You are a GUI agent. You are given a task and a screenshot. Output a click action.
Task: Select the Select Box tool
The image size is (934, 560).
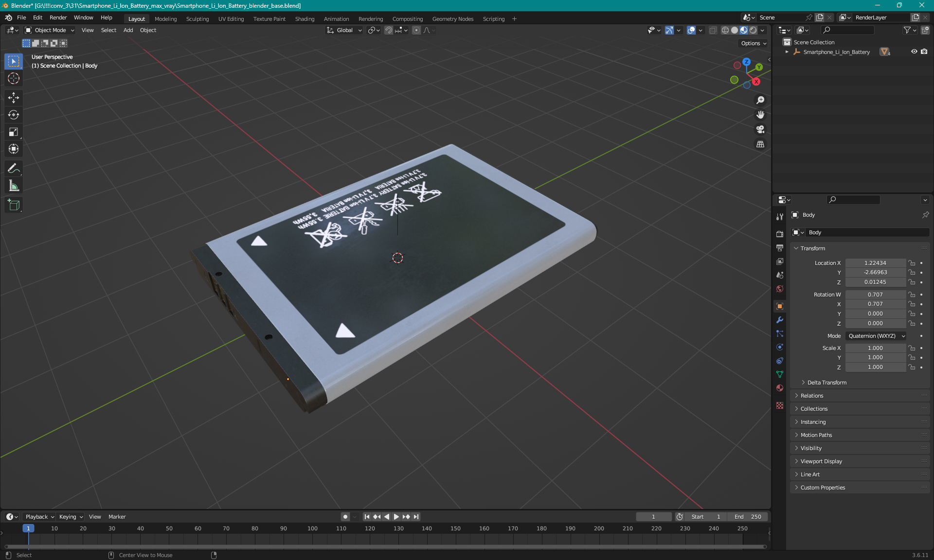14,61
